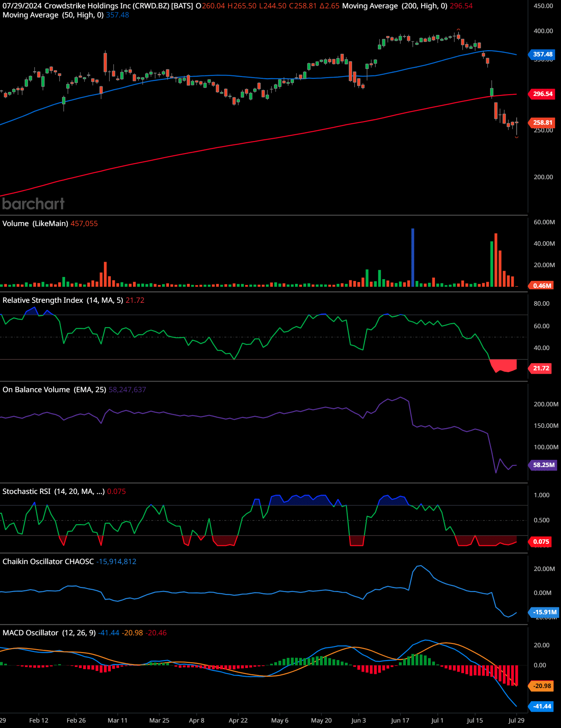
Task: Click the Apr 22 date axis label
Action: (x=238, y=720)
